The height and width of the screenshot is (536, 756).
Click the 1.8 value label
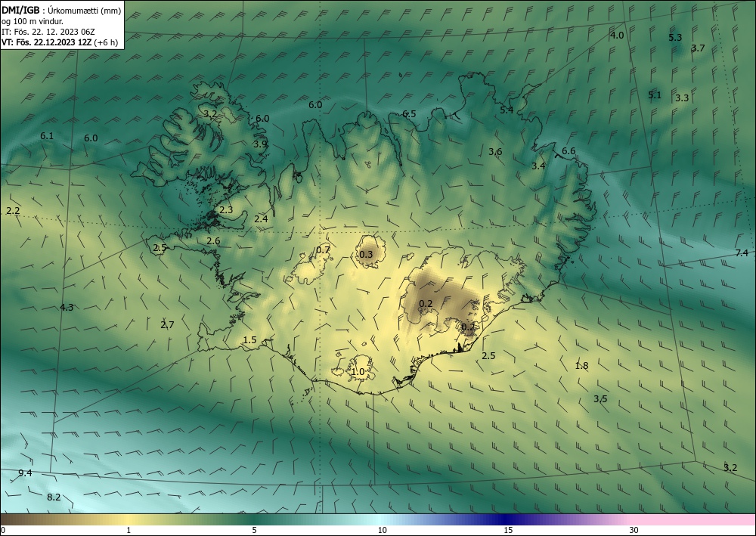coord(581,365)
